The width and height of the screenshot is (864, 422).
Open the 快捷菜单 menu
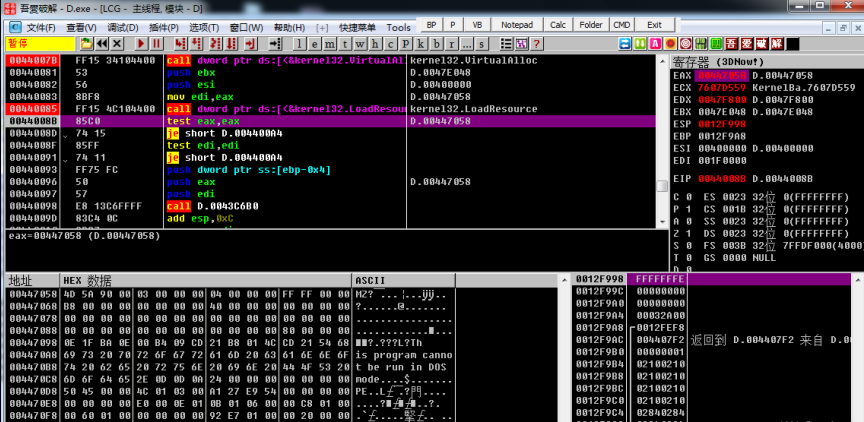(358, 28)
